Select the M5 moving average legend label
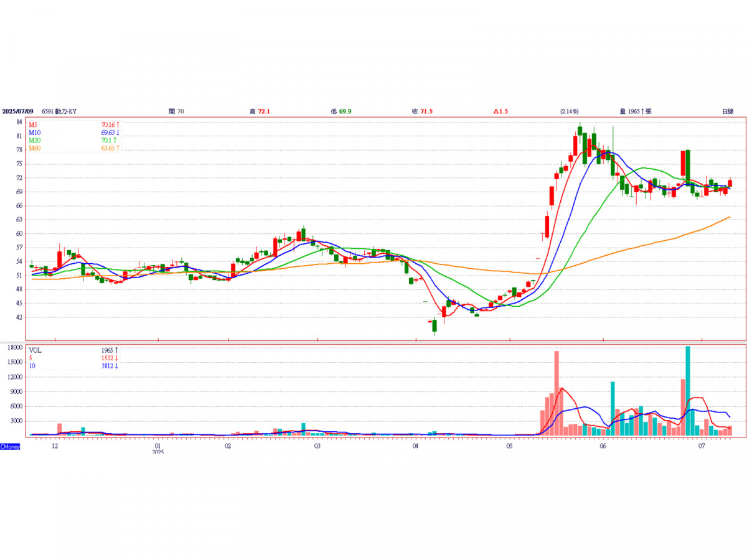The image size is (747, 560). pos(34,125)
